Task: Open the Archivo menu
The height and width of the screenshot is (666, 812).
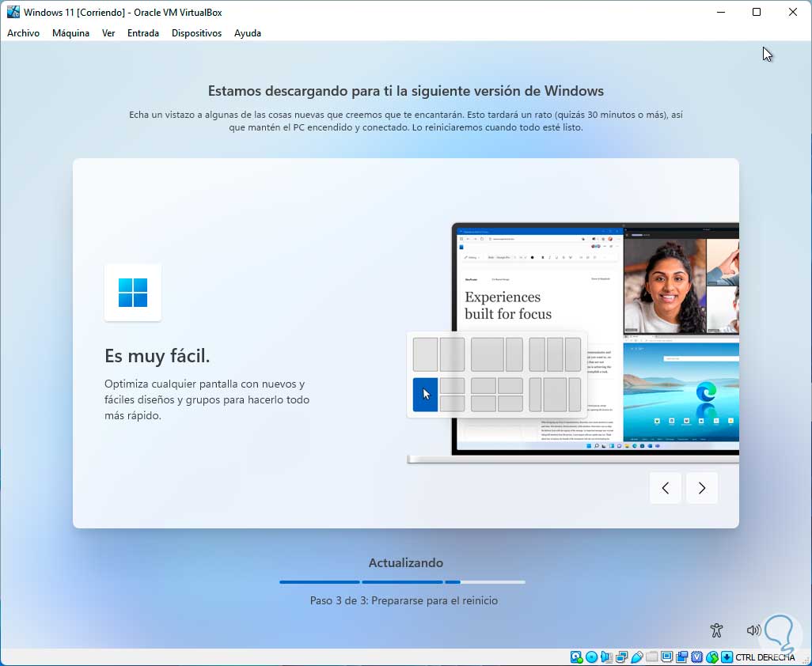Action: [x=23, y=33]
